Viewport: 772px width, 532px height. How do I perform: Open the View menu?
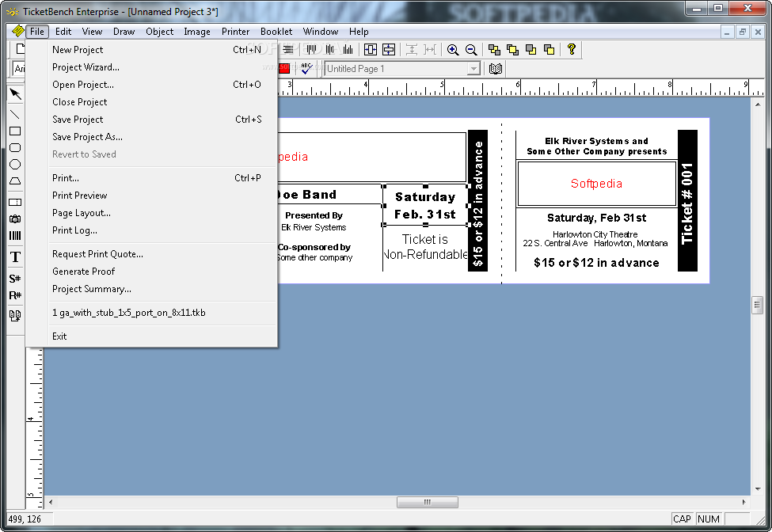point(92,32)
